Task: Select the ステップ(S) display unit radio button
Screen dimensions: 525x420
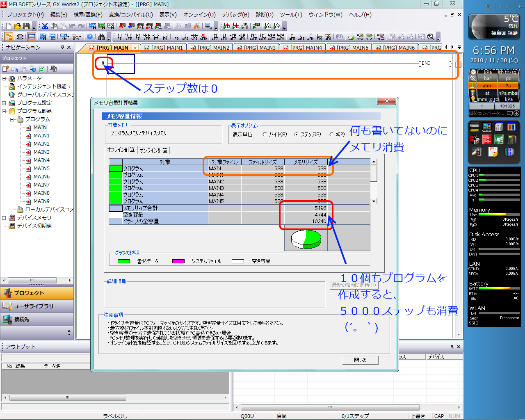Action: (296, 135)
